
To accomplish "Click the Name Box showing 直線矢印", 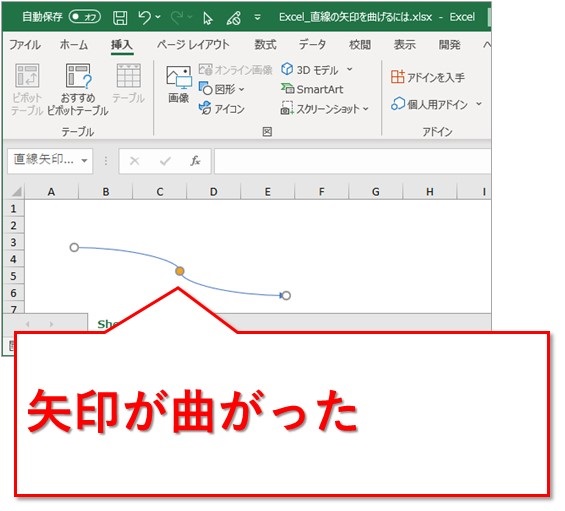I will click(x=44, y=160).
